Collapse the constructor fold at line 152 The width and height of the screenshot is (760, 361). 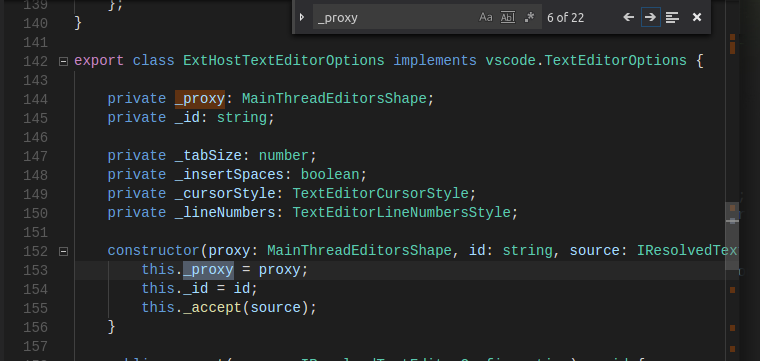63,251
